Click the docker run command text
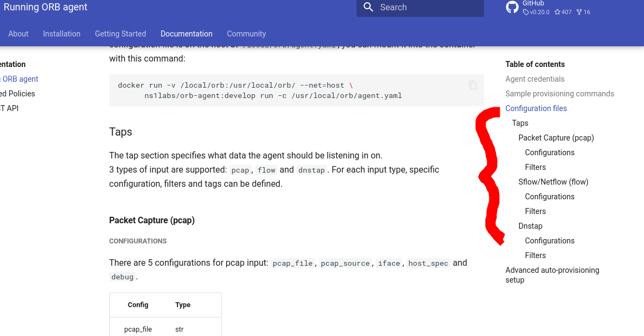 pyautogui.click(x=260, y=90)
